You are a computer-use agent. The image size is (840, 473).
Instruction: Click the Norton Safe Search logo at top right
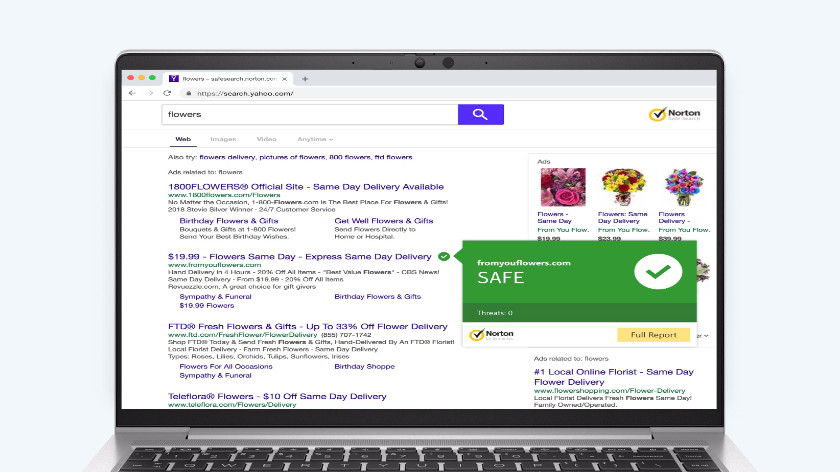coord(674,114)
